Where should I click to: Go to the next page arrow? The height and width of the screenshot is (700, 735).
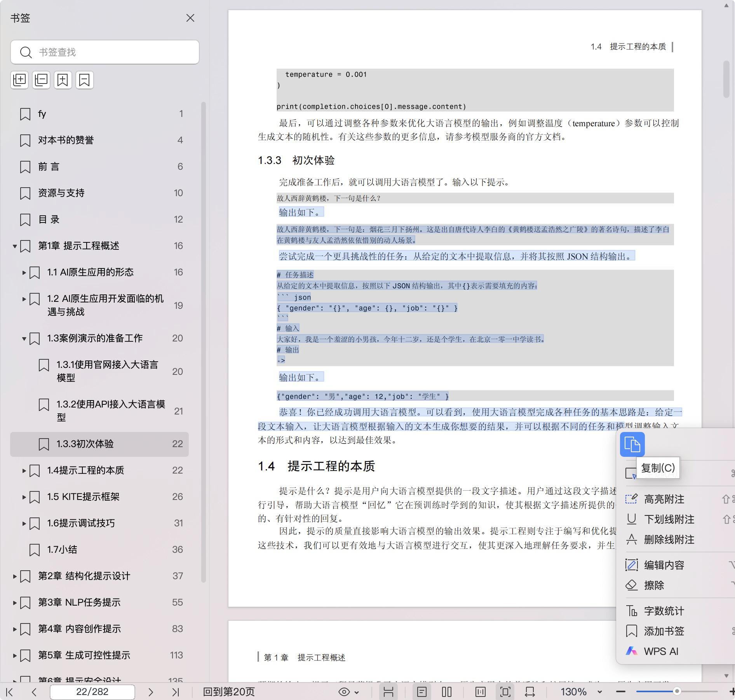pyautogui.click(x=151, y=692)
